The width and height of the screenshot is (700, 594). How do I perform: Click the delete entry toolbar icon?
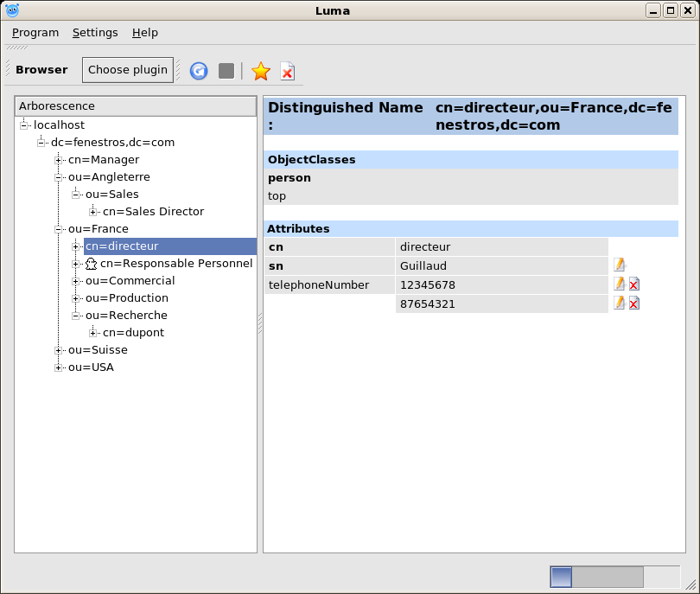point(287,71)
